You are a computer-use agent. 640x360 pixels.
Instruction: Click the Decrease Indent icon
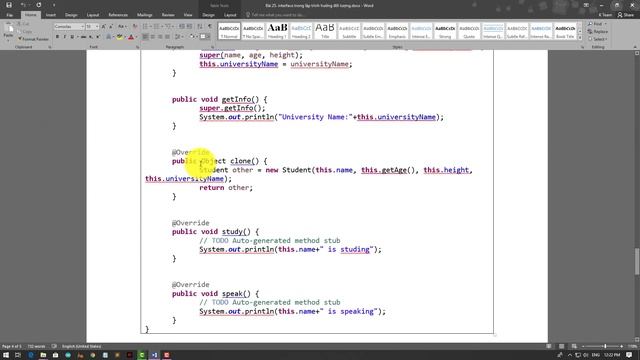(x=182, y=27)
